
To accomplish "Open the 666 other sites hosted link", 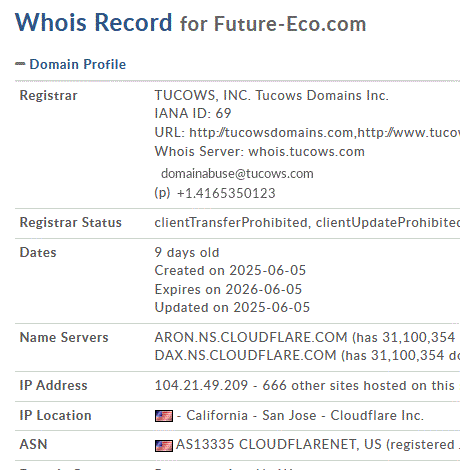I will pos(358,385).
